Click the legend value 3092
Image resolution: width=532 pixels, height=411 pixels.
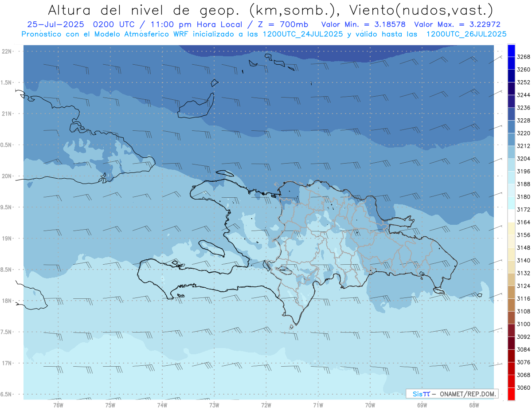click(x=524, y=337)
